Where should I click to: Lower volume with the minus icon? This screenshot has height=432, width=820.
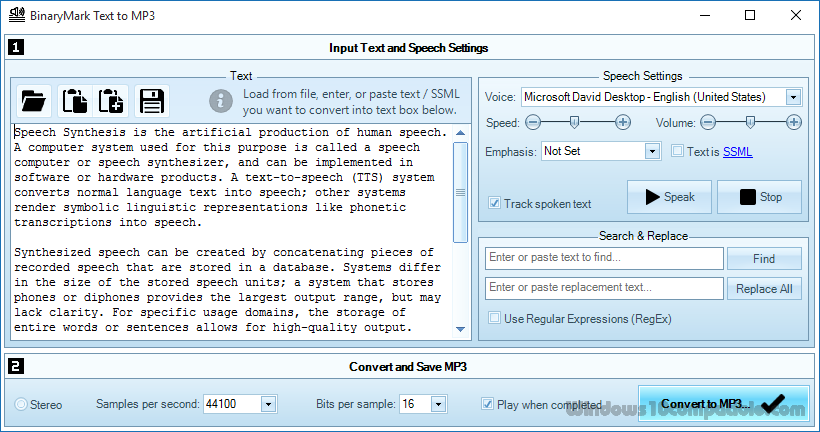(x=708, y=122)
